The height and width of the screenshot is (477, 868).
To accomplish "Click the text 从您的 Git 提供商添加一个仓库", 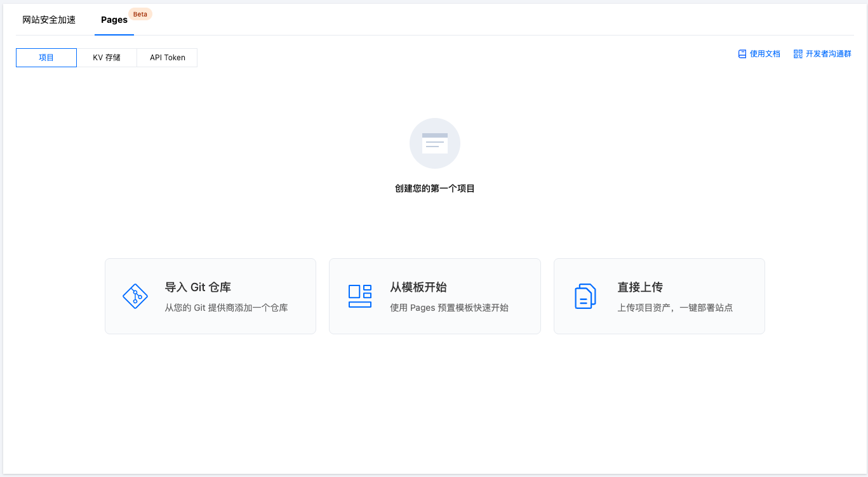I will point(227,308).
